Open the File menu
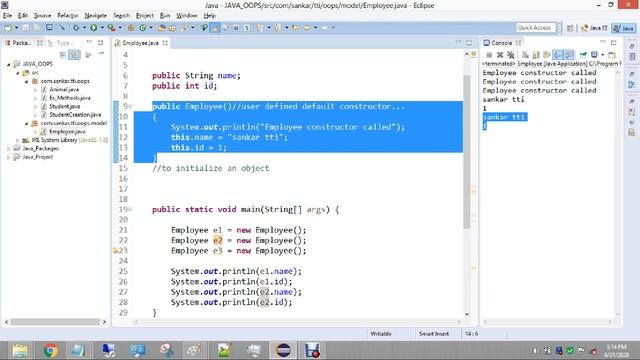 click(7, 16)
